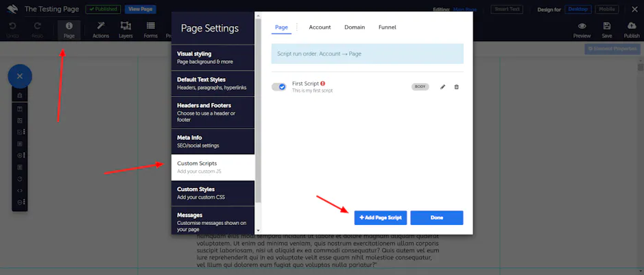Click the Preview eye icon

(x=582, y=26)
